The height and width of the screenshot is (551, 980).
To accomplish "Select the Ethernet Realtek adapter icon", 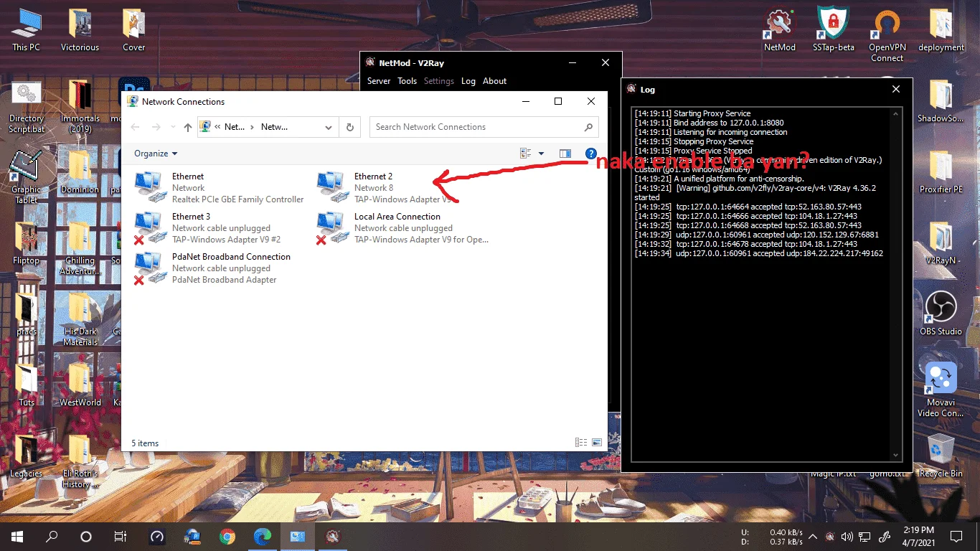I will [x=151, y=187].
